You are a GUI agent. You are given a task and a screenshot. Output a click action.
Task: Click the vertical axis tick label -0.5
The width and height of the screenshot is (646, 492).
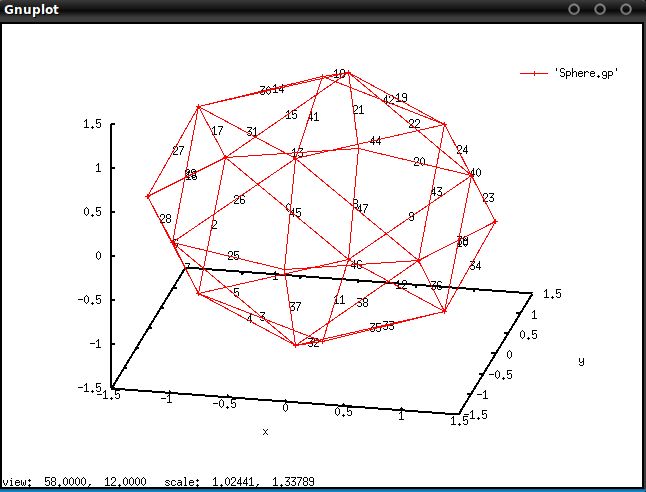pos(89,300)
